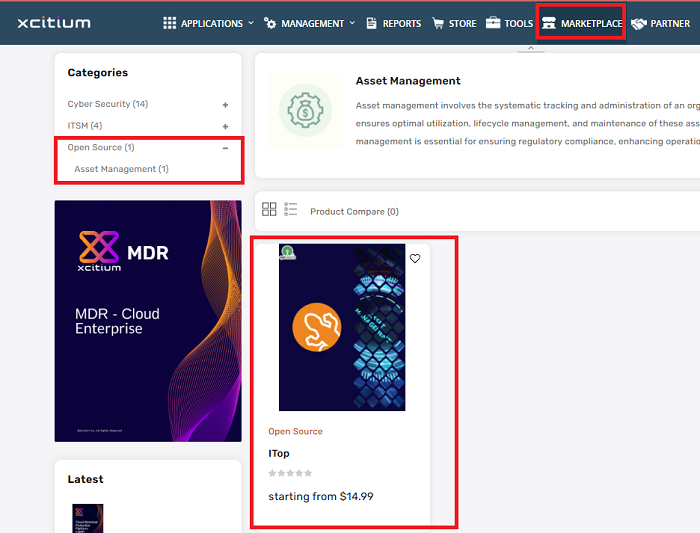Open Product Compare (0)
The image size is (700, 533).
[354, 212]
